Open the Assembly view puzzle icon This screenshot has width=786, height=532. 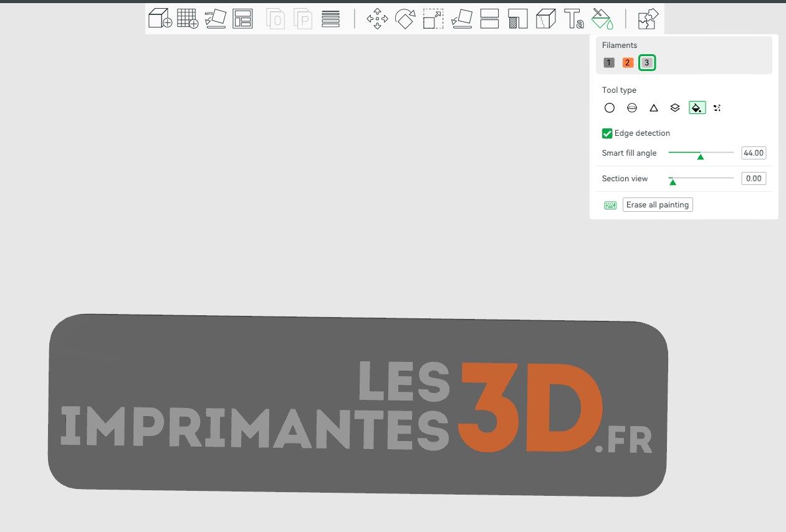click(x=648, y=19)
